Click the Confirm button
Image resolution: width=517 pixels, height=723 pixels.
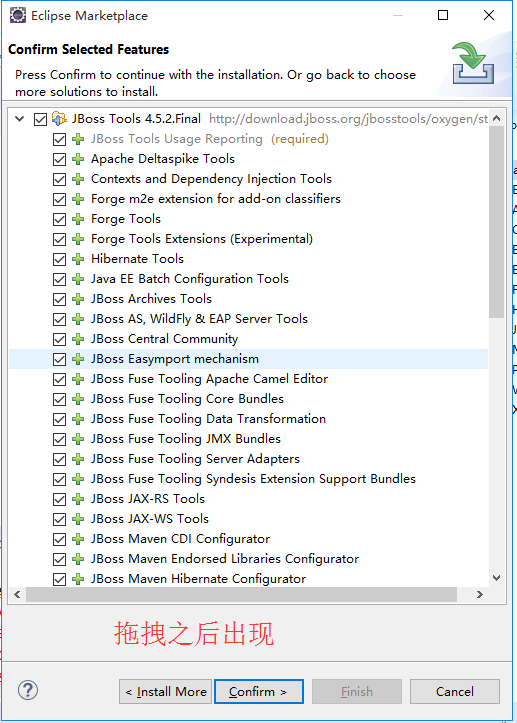259,691
